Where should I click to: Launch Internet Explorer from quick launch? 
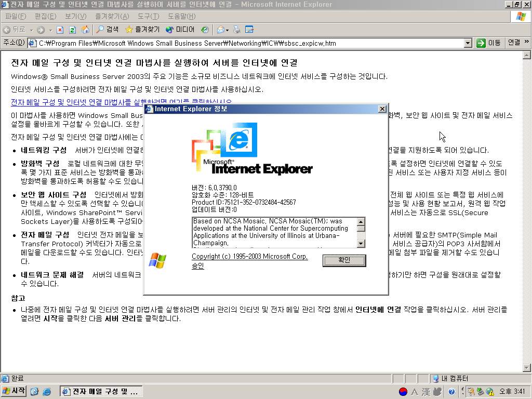pyautogui.click(x=46, y=392)
